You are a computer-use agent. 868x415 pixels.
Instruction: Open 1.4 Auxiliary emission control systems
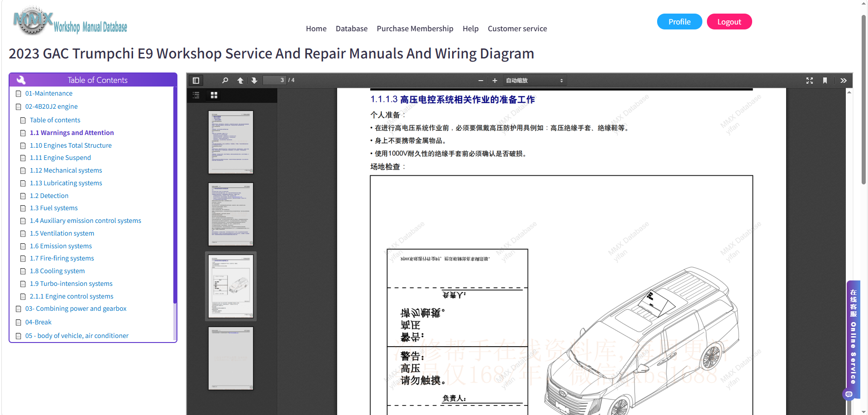tap(85, 221)
